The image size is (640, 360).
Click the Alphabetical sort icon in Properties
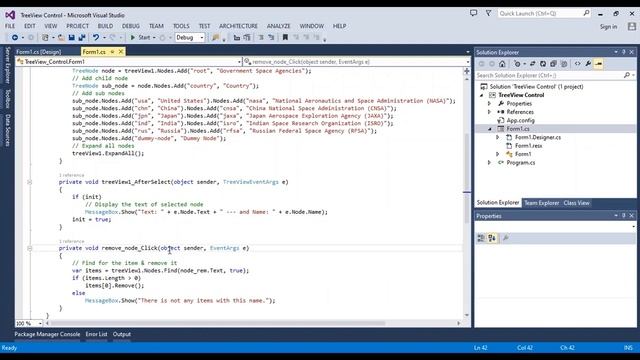pyautogui.click(x=492, y=238)
